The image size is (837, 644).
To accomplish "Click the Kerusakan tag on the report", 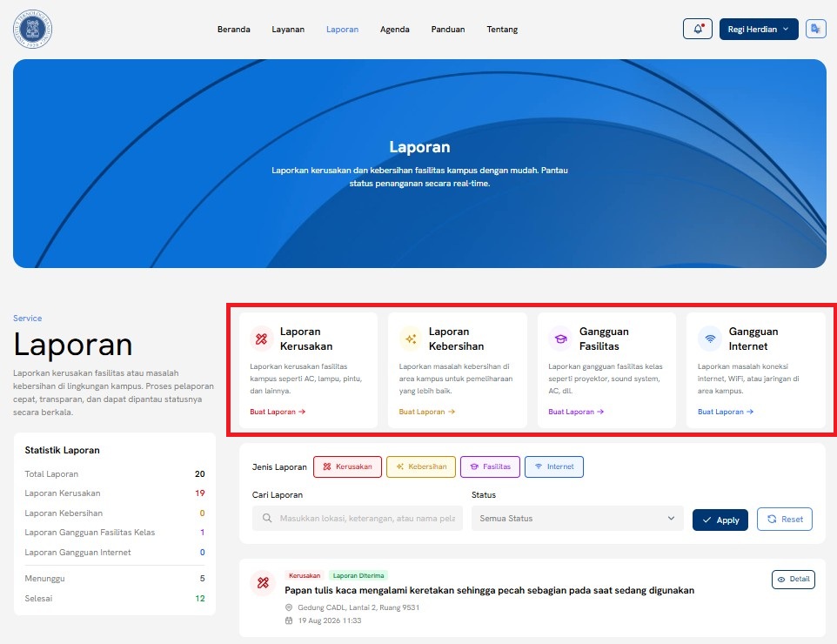I will tap(305, 575).
